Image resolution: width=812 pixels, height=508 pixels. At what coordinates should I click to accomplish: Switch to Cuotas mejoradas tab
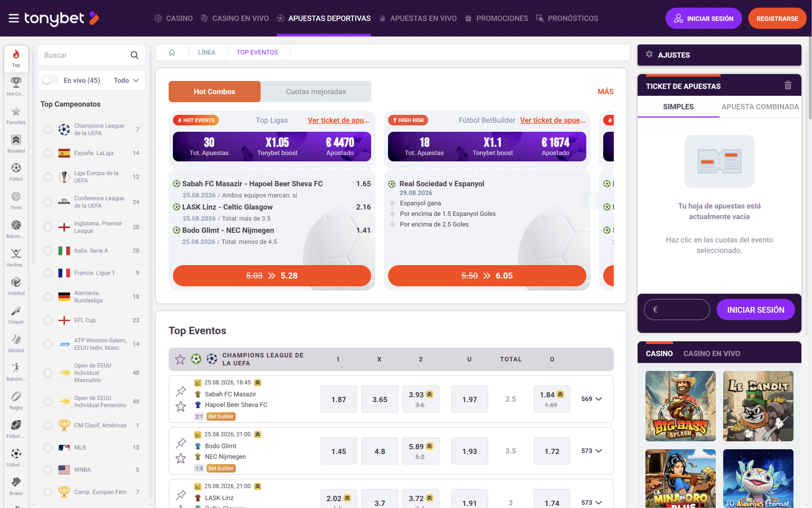pos(316,92)
